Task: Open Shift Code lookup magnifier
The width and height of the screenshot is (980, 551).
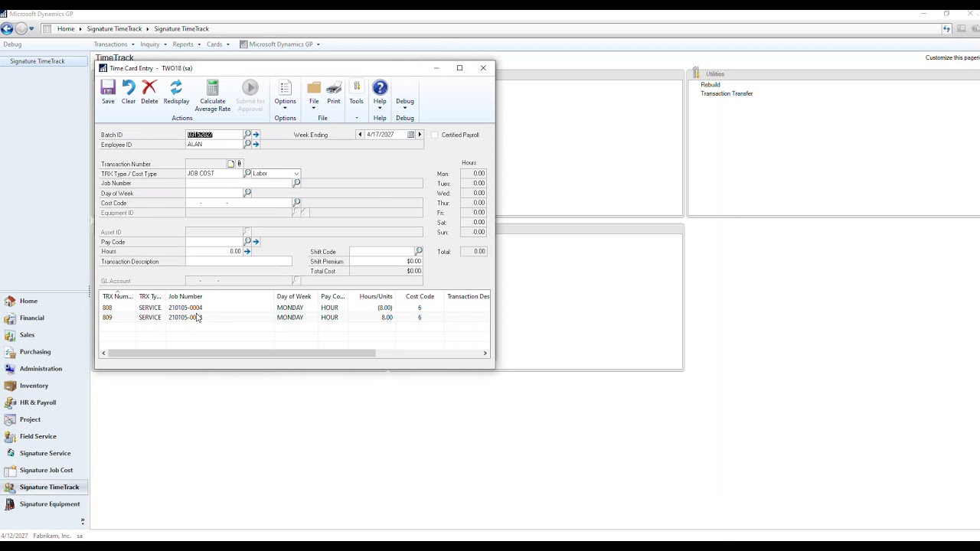Action: (418, 252)
